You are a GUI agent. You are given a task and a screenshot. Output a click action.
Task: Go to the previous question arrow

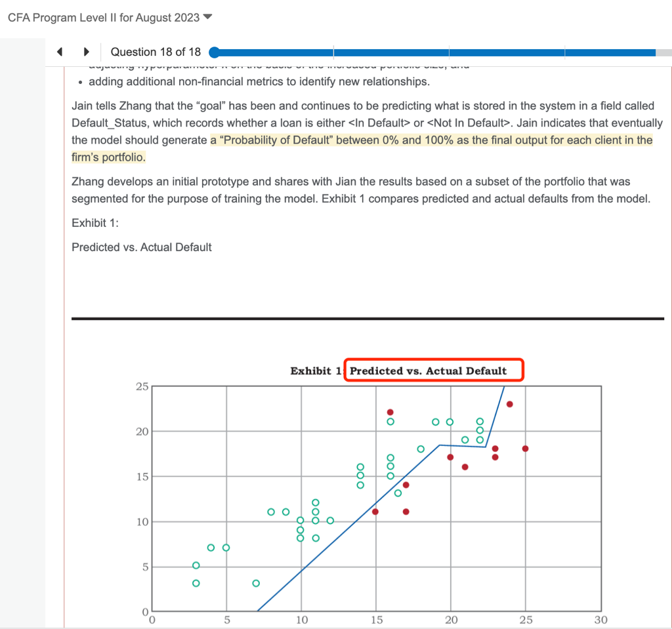coord(60,52)
